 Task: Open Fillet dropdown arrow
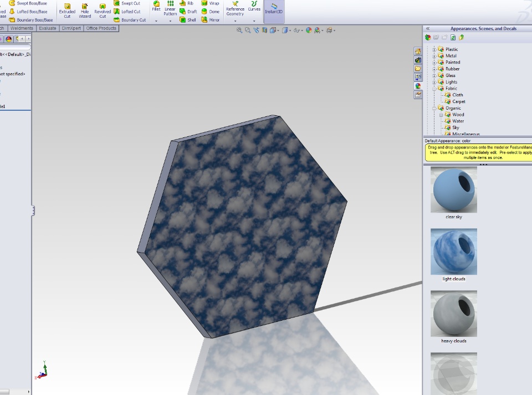(x=156, y=21)
